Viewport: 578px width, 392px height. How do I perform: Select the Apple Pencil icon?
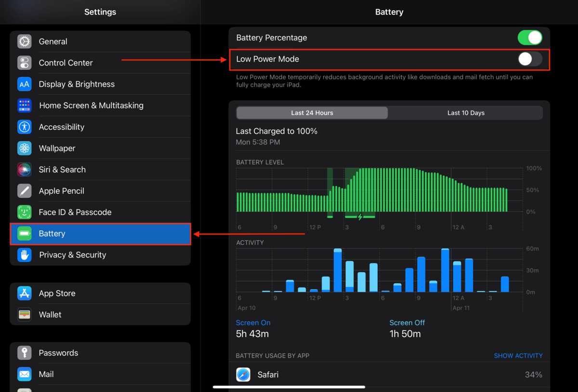24,191
